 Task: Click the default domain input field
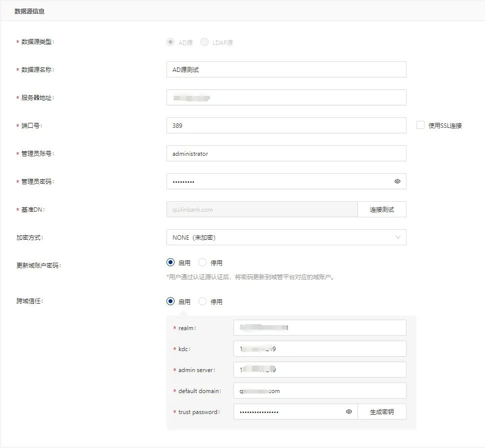coord(320,391)
